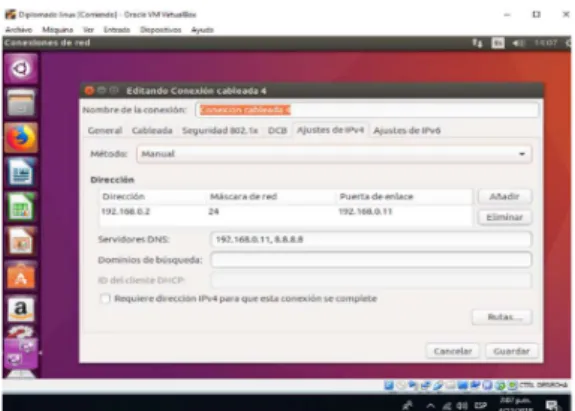Select the netmask cell 24
This screenshot has height=411, width=575.
click(x=213, y=212)
